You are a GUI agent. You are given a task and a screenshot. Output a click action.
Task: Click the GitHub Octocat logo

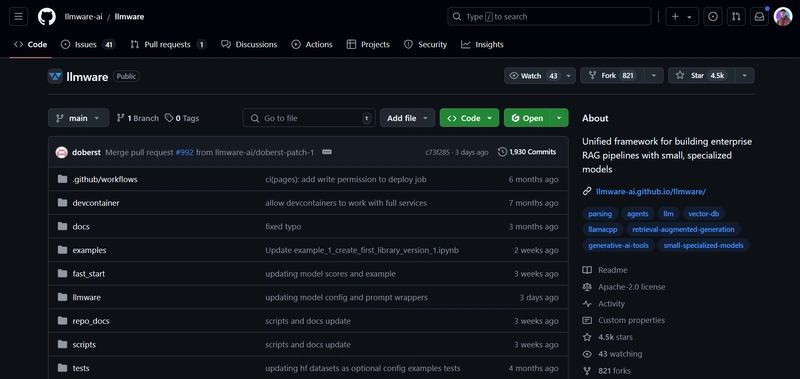coord(47,16)
